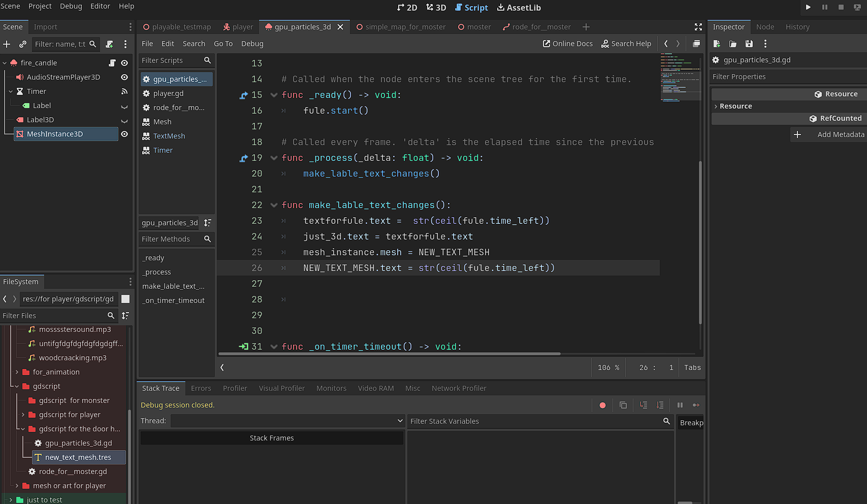Image resolution: width=867 pixels, height=504 pixels.
Task: Open Online Docs link
Action: click(568, 44)
